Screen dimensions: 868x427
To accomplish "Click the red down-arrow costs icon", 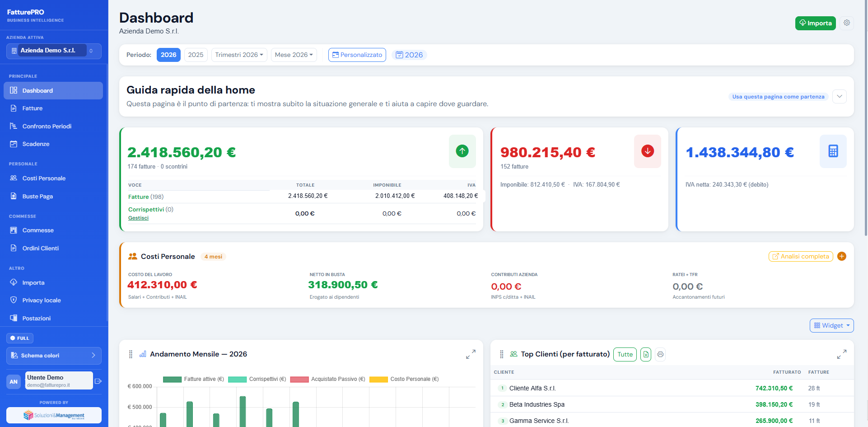I will tap(648, 151).
